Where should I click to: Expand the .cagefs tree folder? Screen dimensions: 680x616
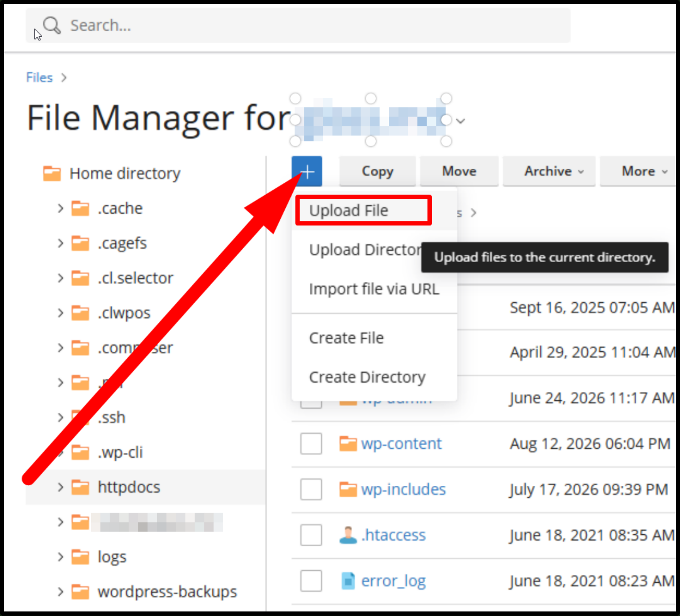[61, 243]
